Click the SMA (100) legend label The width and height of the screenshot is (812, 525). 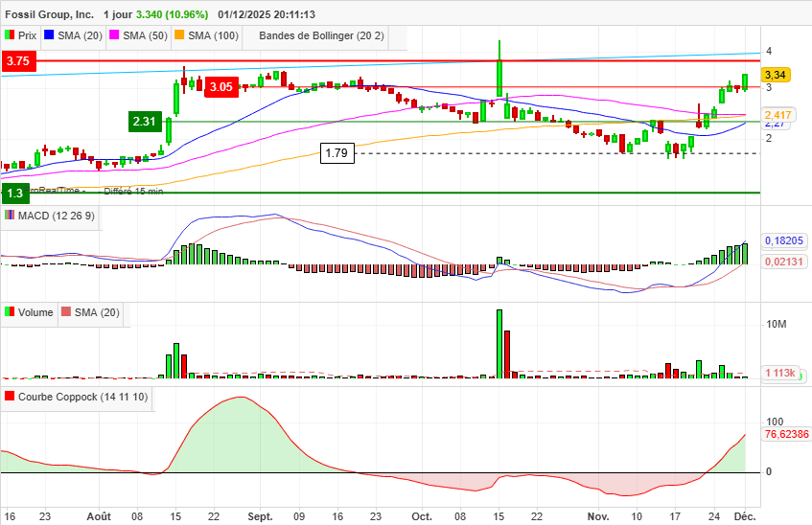(213, 35)
